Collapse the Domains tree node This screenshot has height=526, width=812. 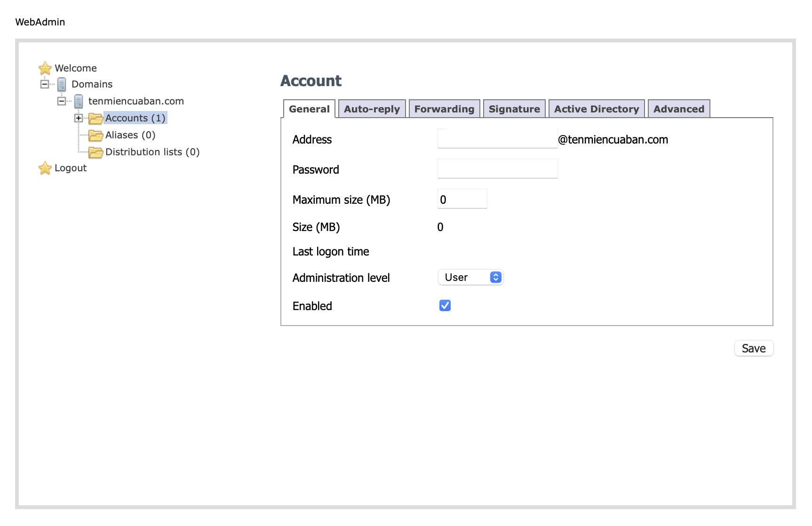point(45,84)
